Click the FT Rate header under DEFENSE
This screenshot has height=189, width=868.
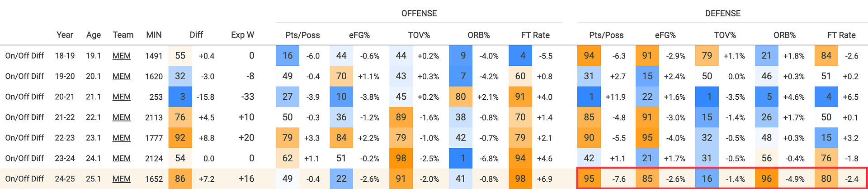click(841, 35)
